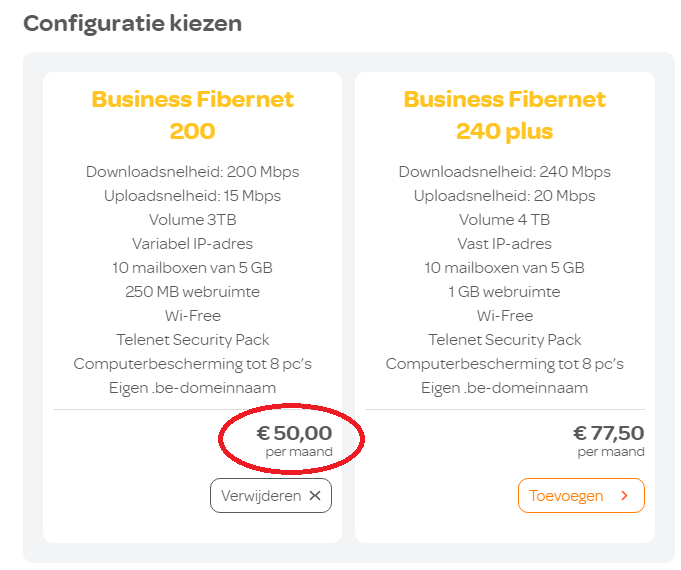
Task: Select the Business Fibernet 240 plus title
Action: pyautogui.click(x=505, y=115)
